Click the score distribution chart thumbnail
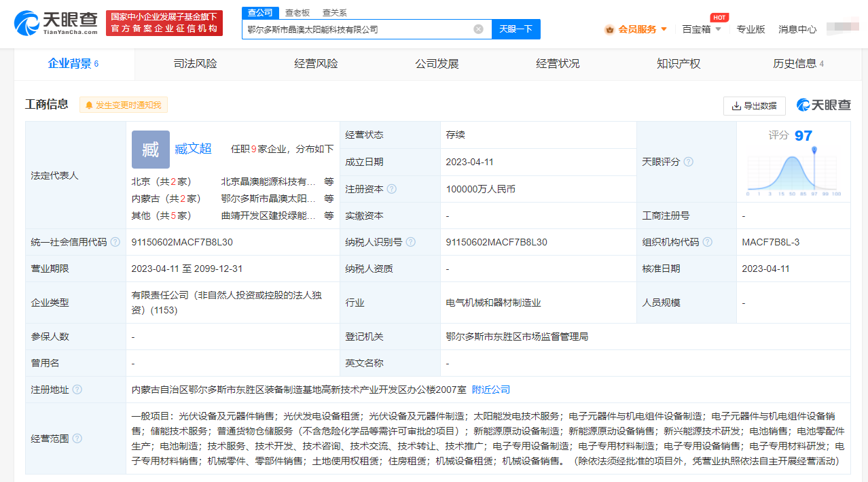This screenshot has height=482, width=868. click(794, 173)
